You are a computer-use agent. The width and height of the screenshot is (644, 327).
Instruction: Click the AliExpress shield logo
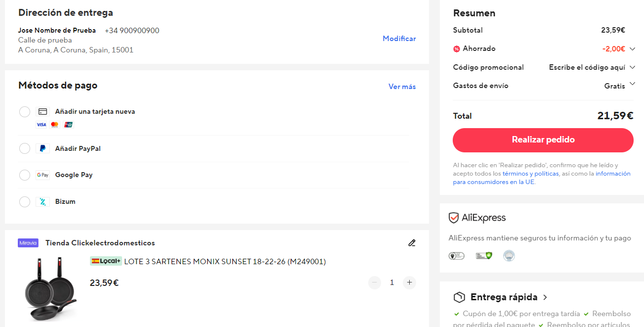[454, 218]
